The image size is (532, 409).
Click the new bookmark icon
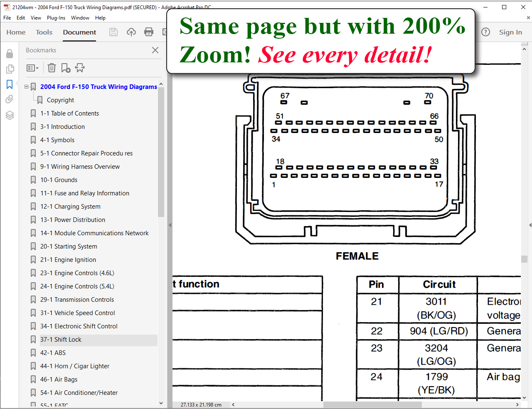(x=66, y=68)
